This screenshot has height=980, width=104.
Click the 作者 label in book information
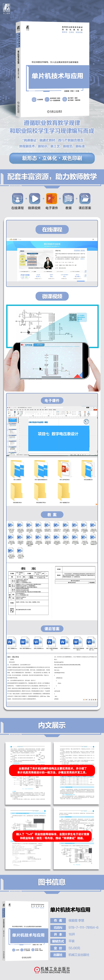(x=58, y=921)
